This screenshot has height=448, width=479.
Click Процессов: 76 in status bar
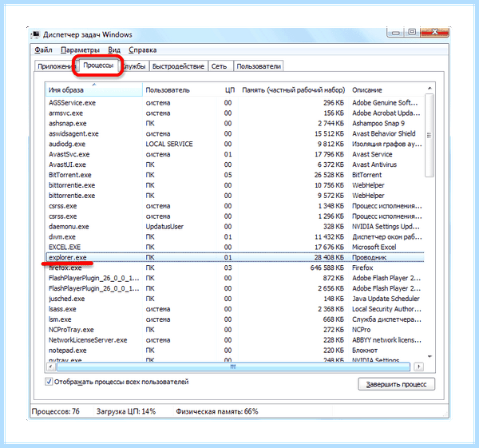(56, 411)
